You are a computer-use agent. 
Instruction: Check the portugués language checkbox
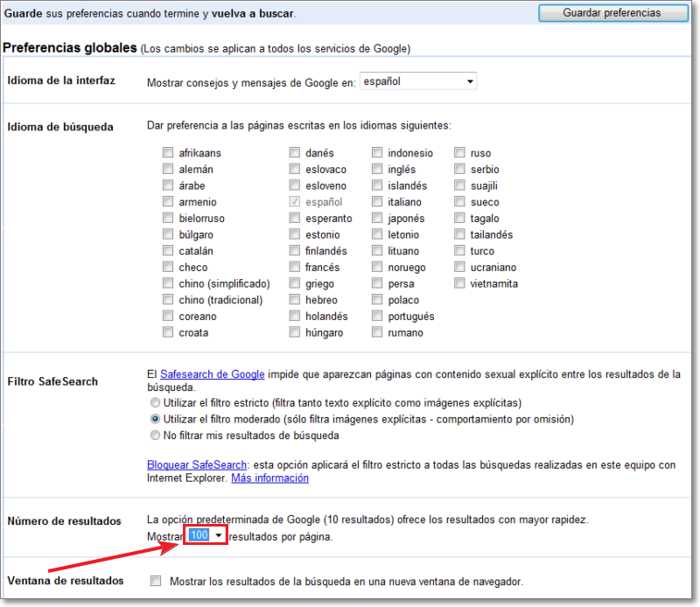[377, 316]
